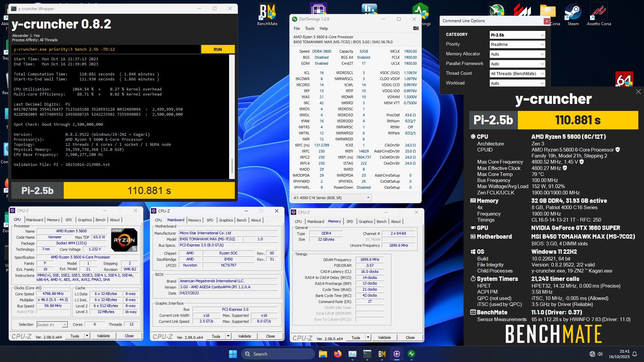This screenshot has width=644, height=362.
Task: Click the purple chip app in taskbar
Action: pyautogui.click(x=396, y=354)
